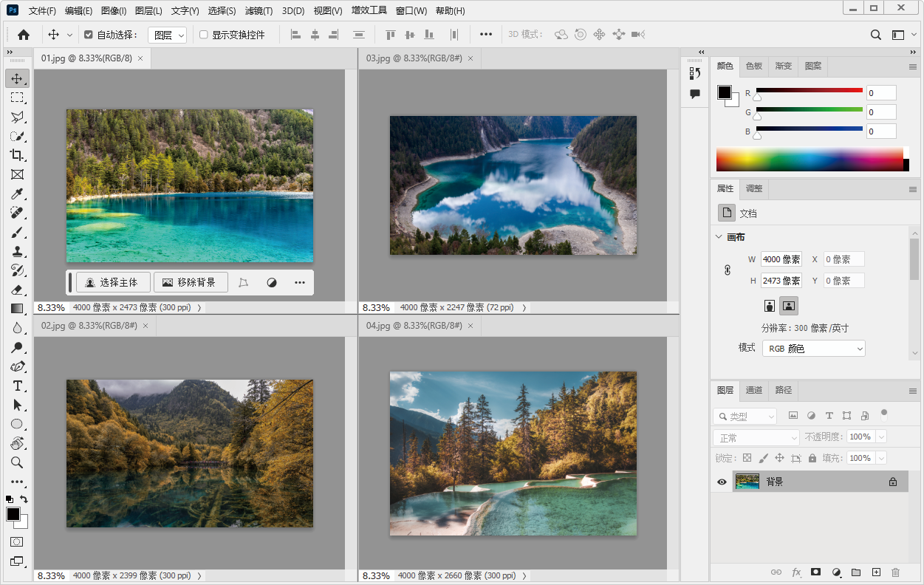Switch to the 通道 tab

click(753, 390)
